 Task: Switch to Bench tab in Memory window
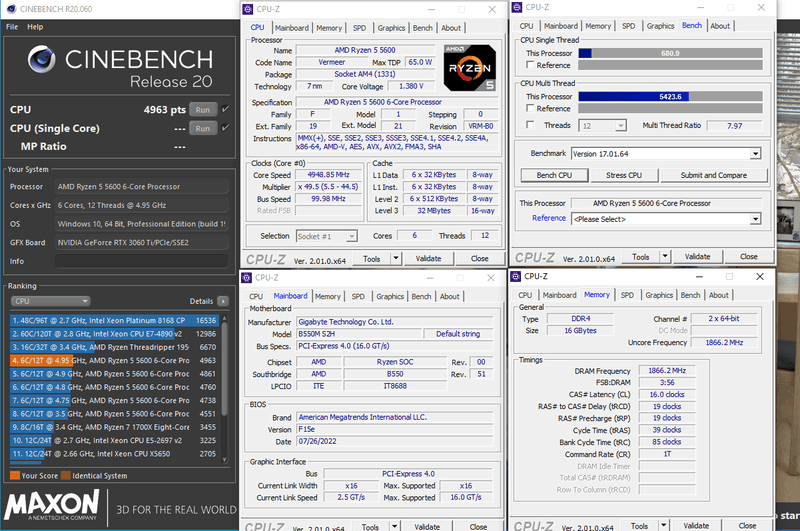690,295
